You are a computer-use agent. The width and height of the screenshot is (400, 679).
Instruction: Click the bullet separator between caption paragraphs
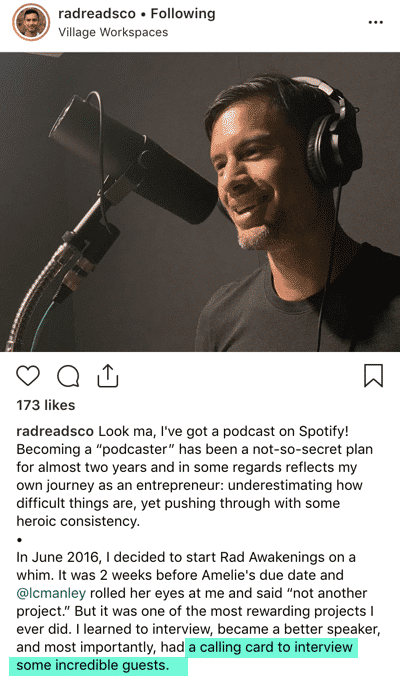point(20,540)
